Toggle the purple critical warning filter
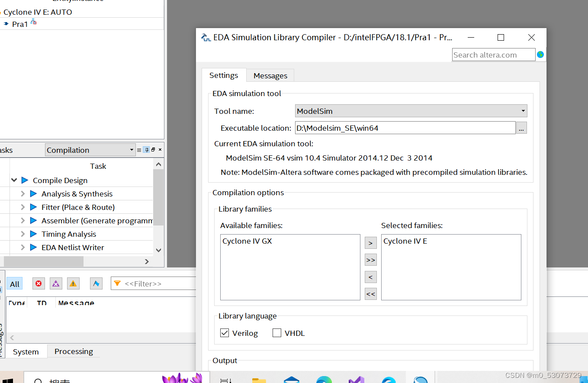The image size is (588, 383). point(56,284)
